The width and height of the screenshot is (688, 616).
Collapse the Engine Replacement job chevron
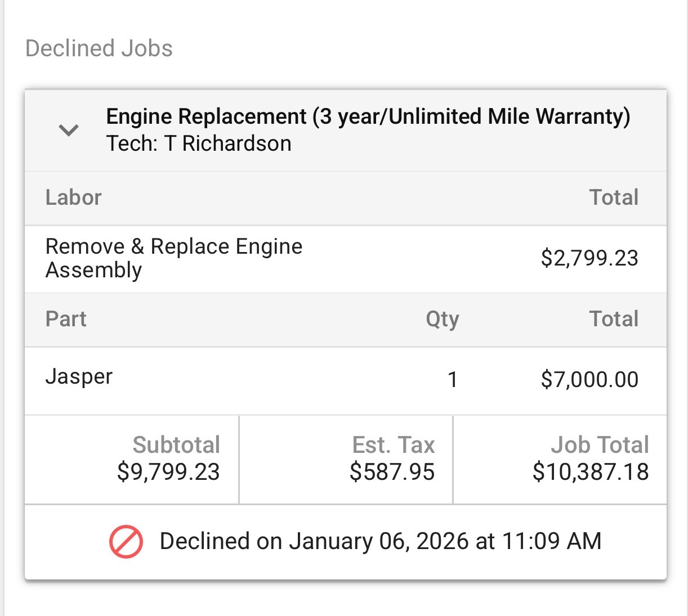(x=69, y=131)
